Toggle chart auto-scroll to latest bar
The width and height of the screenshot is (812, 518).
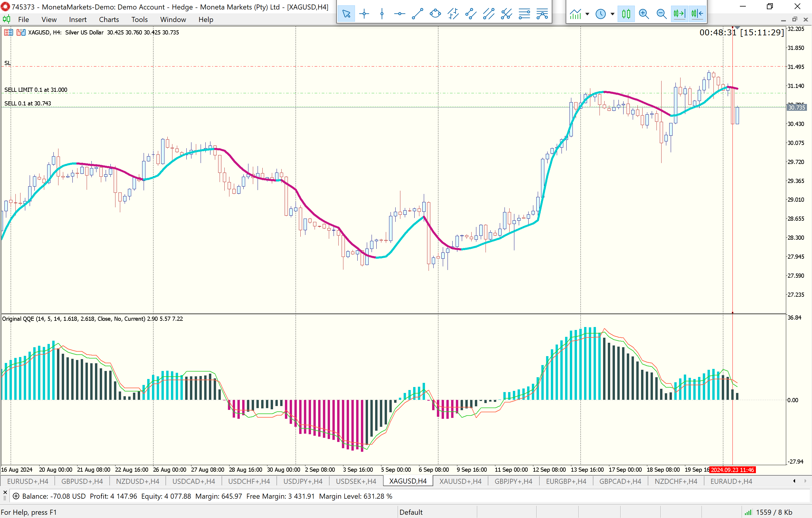click(x=679, y=14)
